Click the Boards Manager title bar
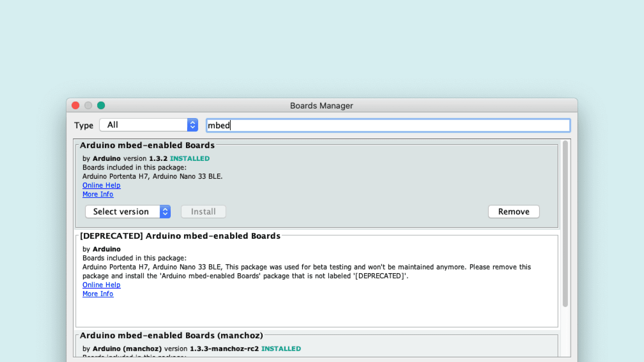This screenshot has width=644, height=362. 321,106
